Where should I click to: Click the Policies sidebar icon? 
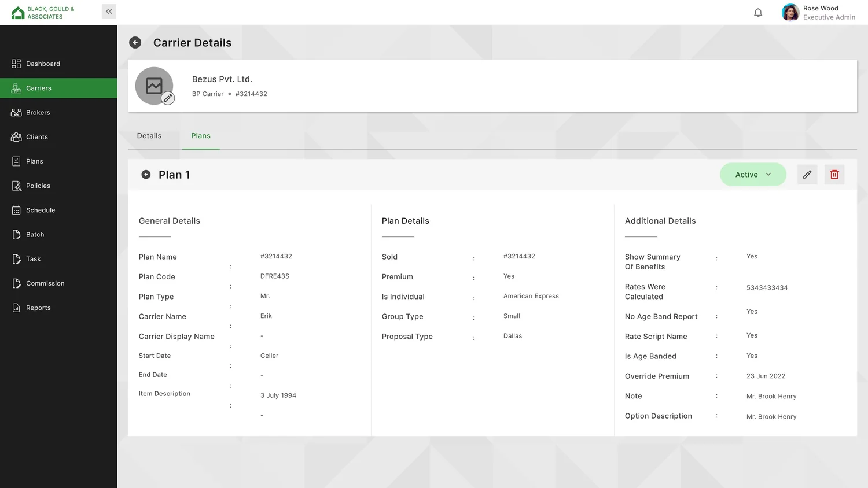pos(16,186)
